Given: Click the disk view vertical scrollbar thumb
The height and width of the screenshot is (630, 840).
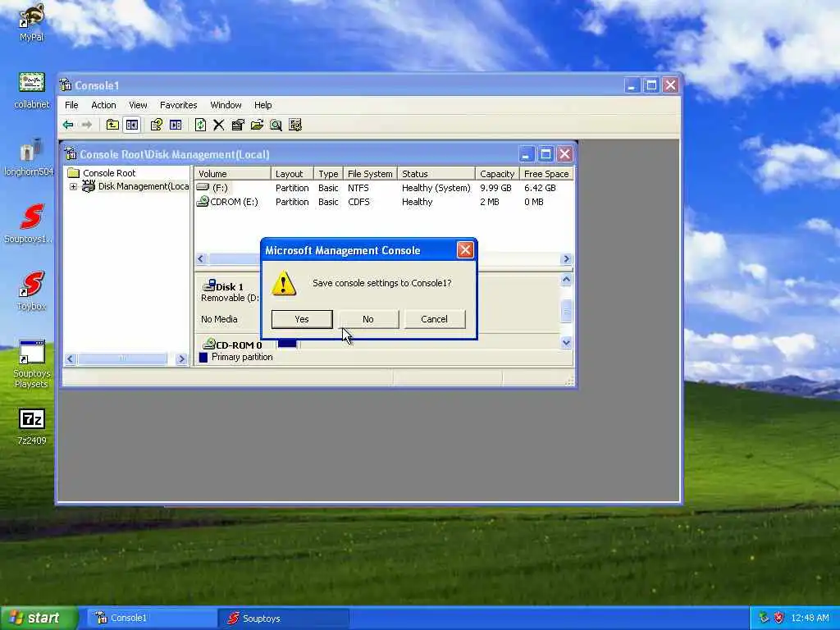Looking at the screenshot, I should coord(566,311).
